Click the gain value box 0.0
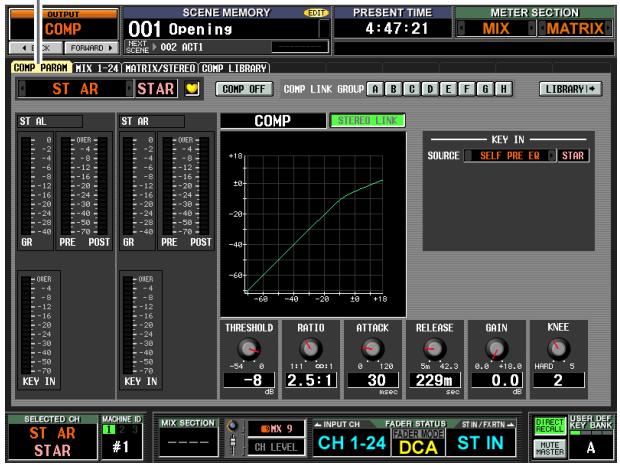The height and width of the screenshot is (465, 620). click(497, 380)
